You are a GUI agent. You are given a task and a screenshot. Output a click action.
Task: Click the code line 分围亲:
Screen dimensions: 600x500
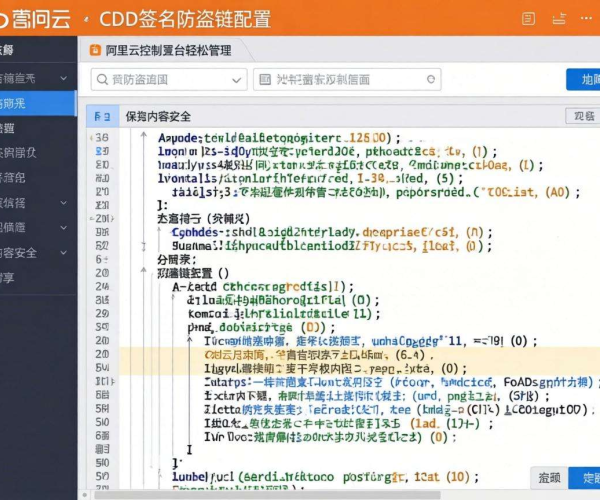click(177, 260)
